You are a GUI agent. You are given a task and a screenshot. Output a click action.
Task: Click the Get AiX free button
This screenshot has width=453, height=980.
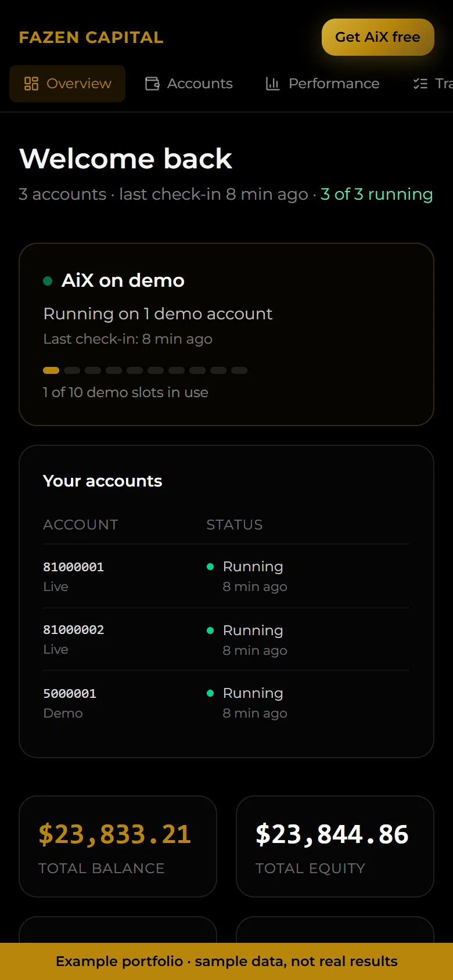[x=378, y=37]
